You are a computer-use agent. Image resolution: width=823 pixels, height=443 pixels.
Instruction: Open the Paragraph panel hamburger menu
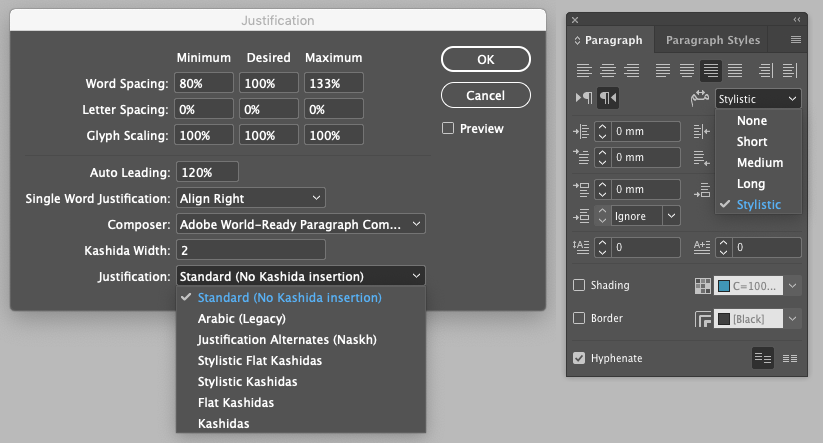796,40
